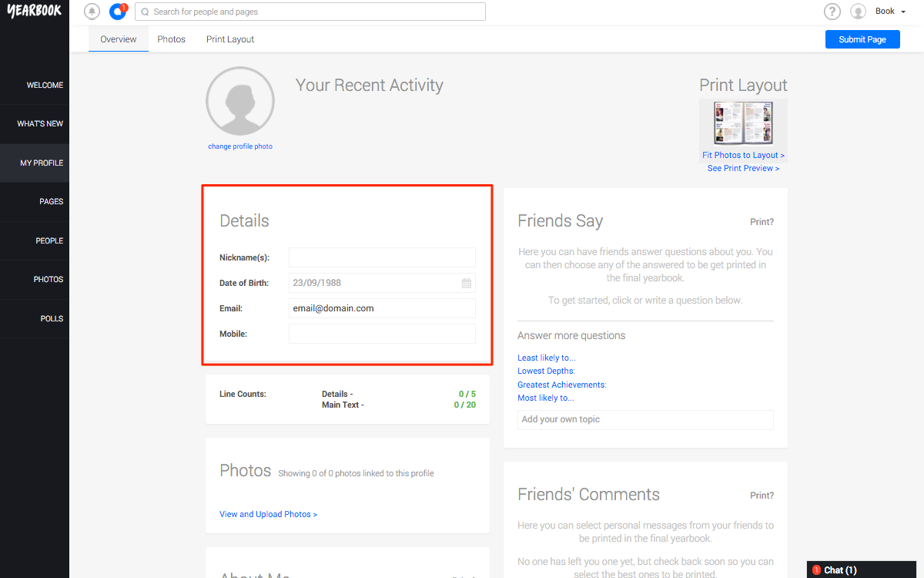Switch to the Print Layout tab
The image size is (924, 578).
coord(230,39)
